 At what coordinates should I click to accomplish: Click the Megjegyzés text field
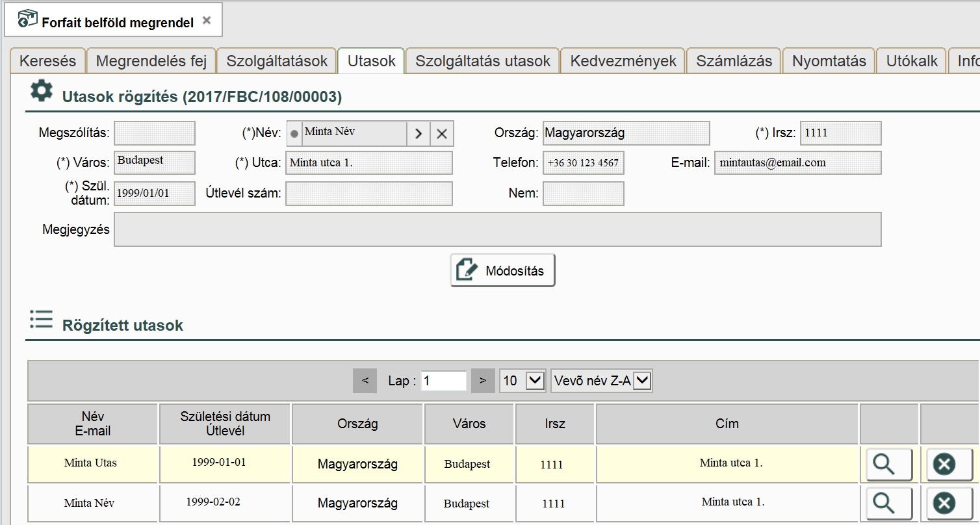[x=497, y=229]
